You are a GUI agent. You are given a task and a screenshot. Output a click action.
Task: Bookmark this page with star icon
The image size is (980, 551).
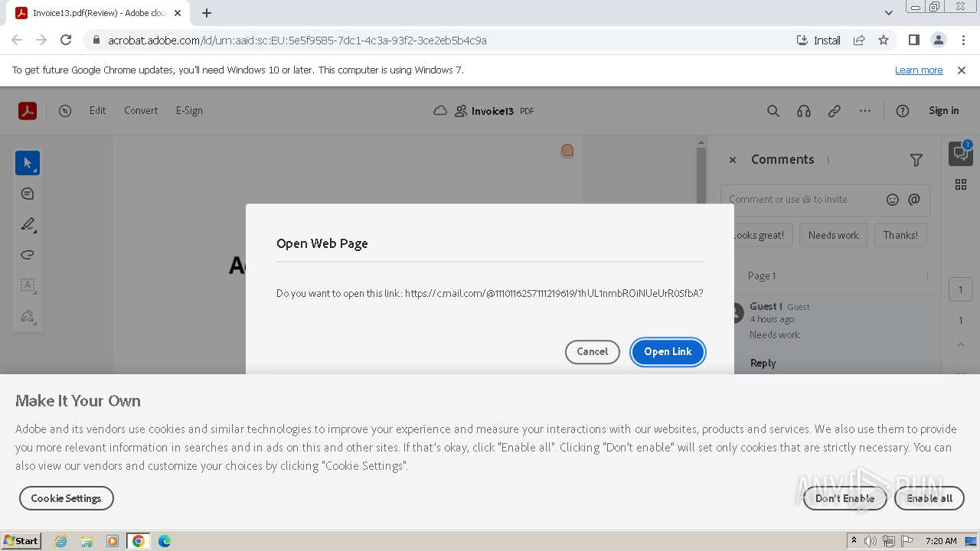tap(884, 41)
